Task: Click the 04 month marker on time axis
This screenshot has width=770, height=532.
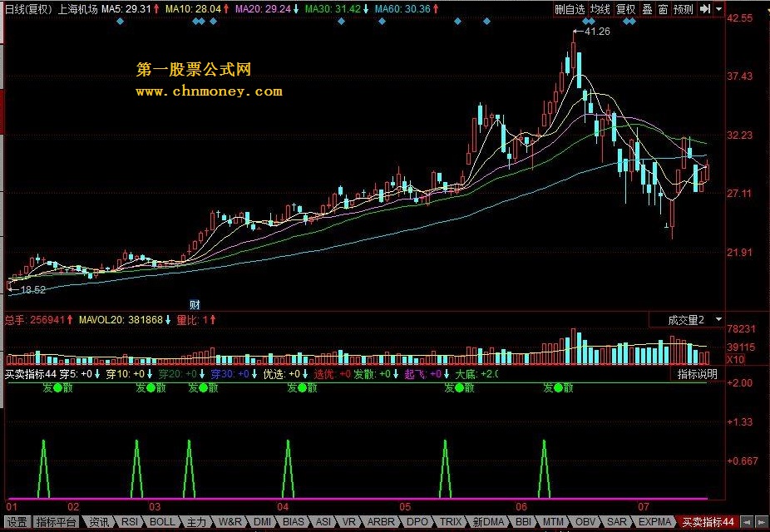Action: (x=283, y=506)
